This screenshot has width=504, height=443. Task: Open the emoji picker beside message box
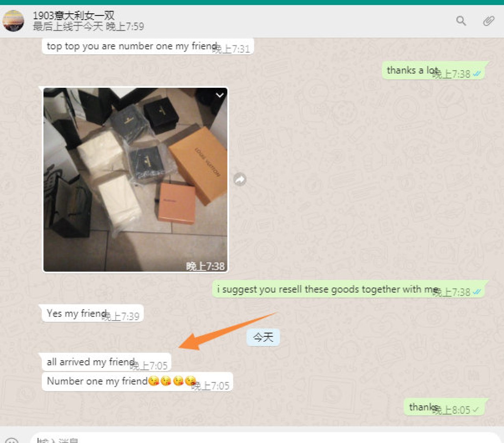coord(12,440)
